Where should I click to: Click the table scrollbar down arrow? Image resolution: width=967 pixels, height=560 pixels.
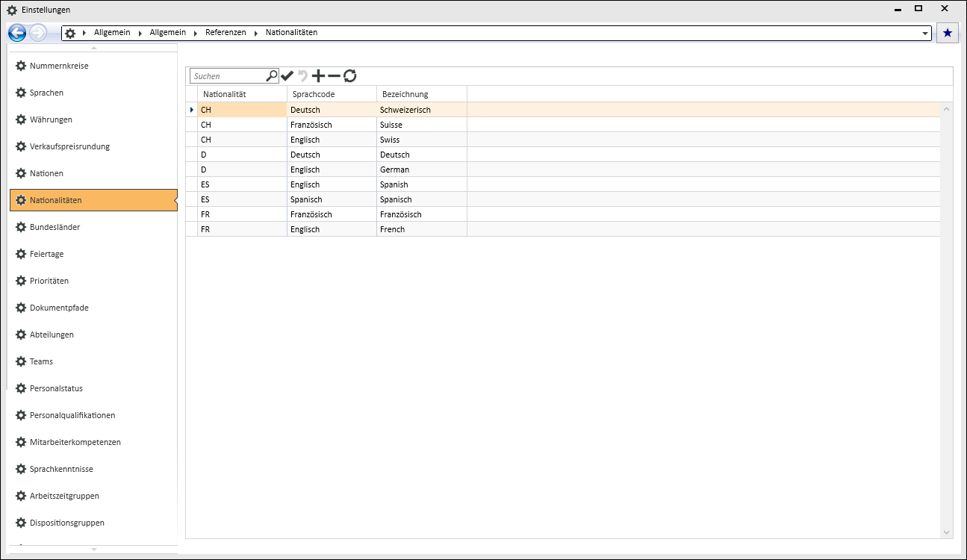pyautogui.click(x=947, y=532)
